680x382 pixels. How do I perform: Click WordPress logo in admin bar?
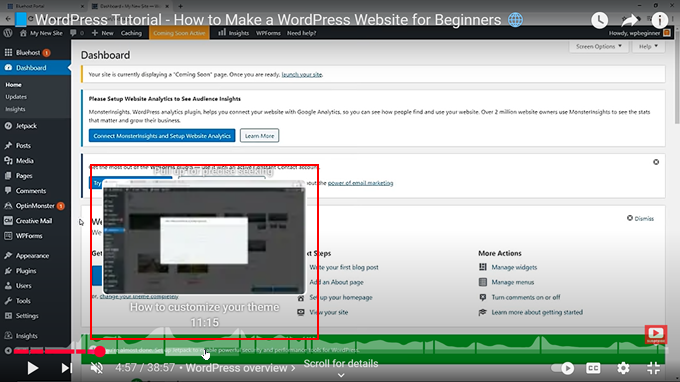pyautogui.click(x=8, y=33)
